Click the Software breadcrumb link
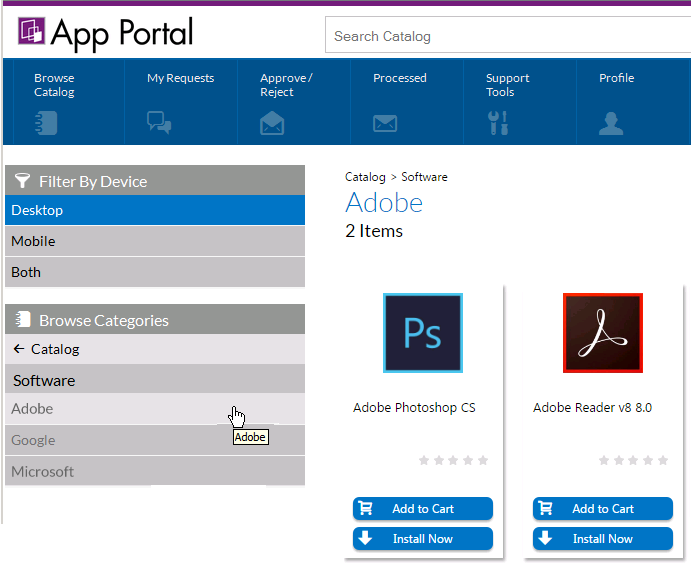Viewport: 691px width, 574px height. [424, 177]
